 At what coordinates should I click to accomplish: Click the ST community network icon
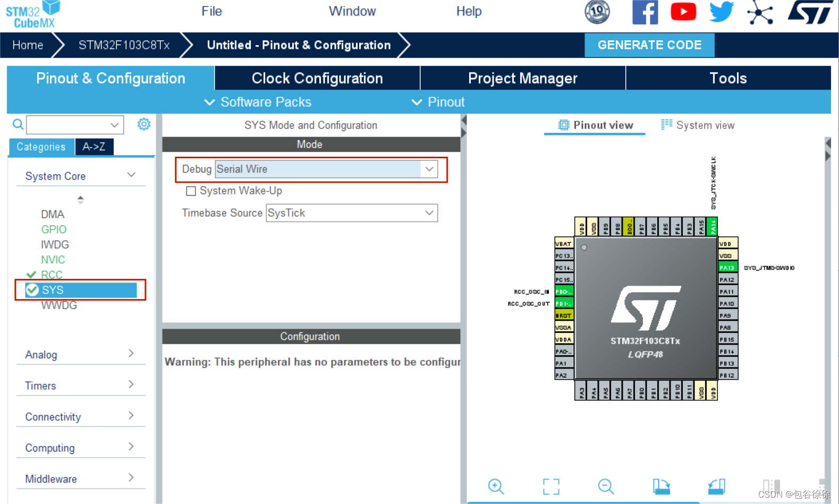[x=760, y=13]
